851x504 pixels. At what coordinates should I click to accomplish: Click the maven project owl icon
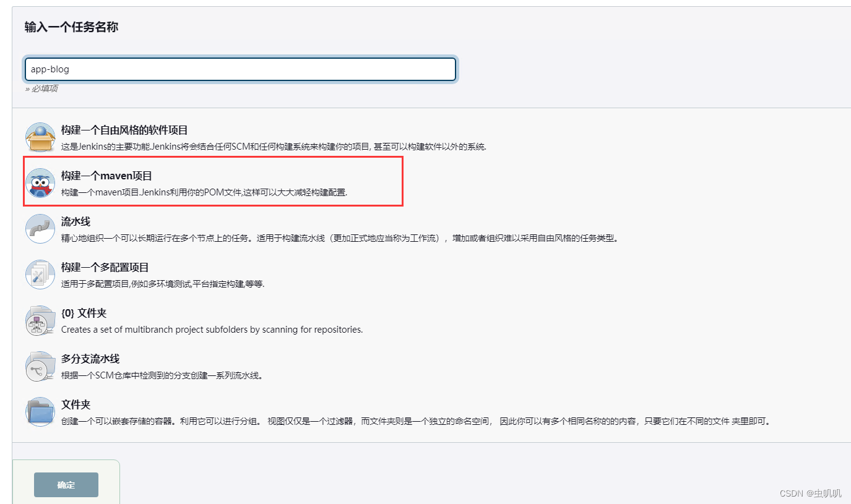(x=40, y=183)
